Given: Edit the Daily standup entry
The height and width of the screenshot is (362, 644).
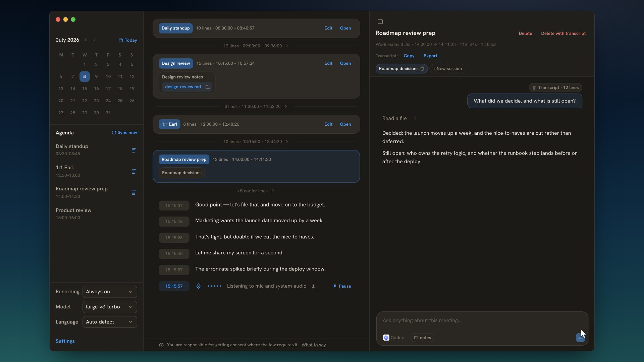Looking at the screenshot, I should click(328, 28).
